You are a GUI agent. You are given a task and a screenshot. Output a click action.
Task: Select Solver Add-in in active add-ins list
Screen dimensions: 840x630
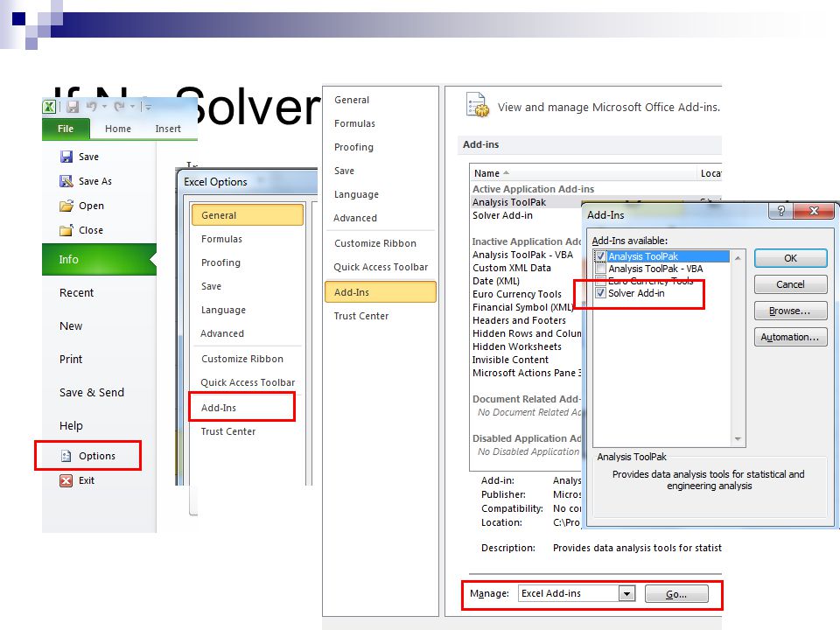tap(502, 215)
